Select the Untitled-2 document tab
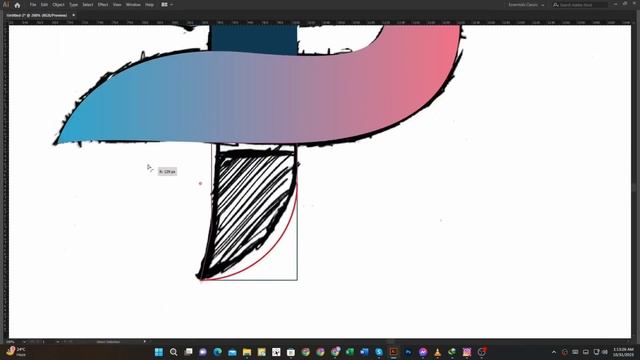640x360 pixels. coord(37,15)
